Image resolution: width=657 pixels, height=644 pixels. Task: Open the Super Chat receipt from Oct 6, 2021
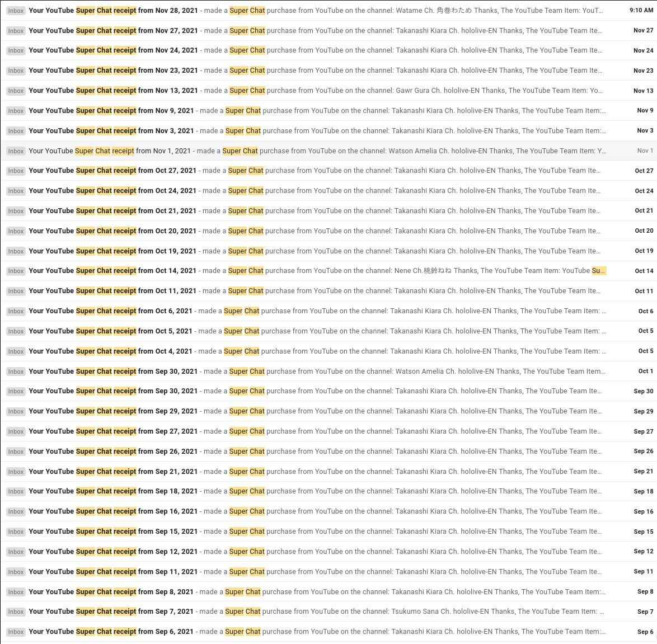coord(328,311)
